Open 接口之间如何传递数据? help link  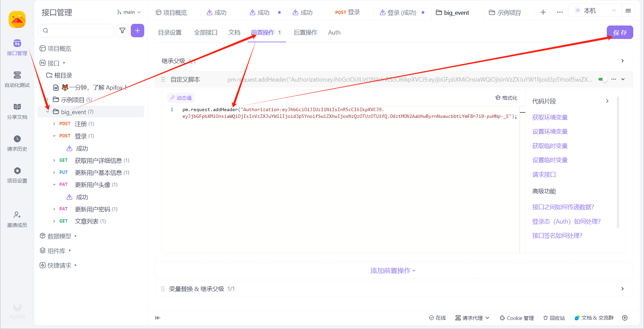[563, 207]
